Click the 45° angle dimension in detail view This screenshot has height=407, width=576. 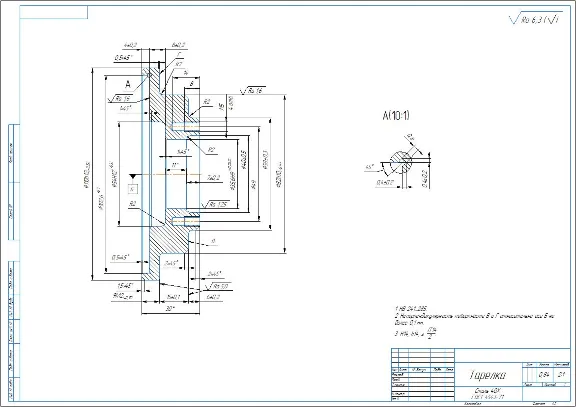pyautogui.click(x=369, y=168)
